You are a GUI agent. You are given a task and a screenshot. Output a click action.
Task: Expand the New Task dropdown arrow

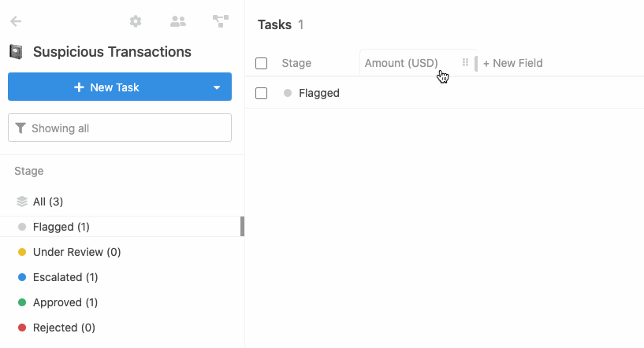click(217, 87)
